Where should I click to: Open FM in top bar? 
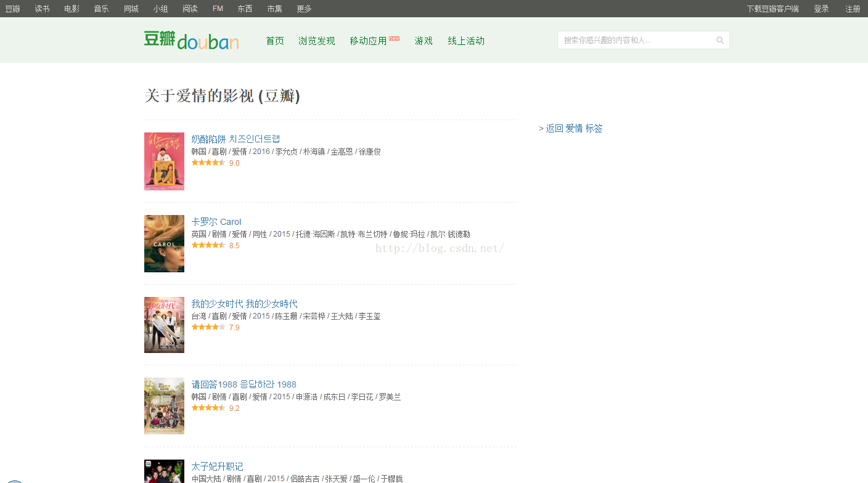click(218, 9)
